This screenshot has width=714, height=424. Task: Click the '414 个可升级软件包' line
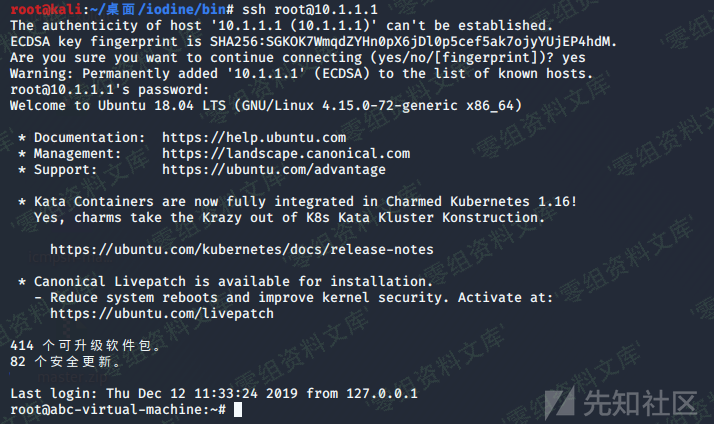(84, 345)
